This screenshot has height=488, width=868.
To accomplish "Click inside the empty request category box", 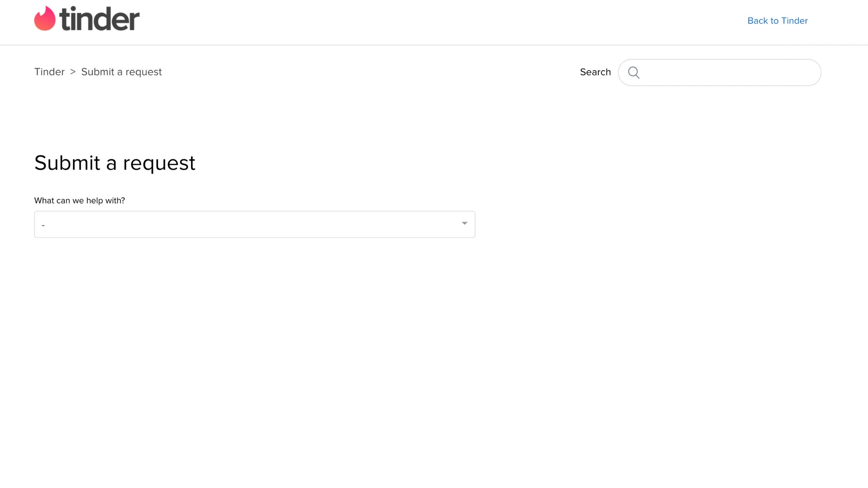I will (x=254, y=224).
